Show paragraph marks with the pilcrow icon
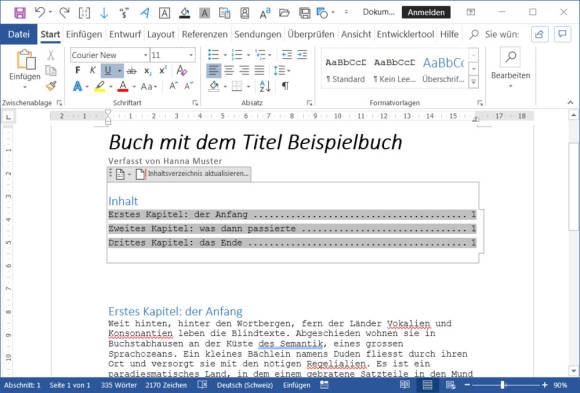 (x=285, y=86)
